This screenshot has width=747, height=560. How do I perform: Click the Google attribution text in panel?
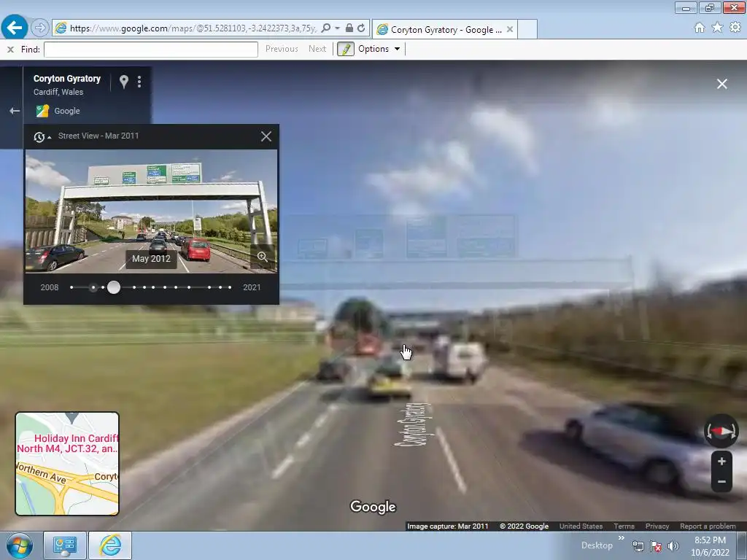click(x=66, y=111)
